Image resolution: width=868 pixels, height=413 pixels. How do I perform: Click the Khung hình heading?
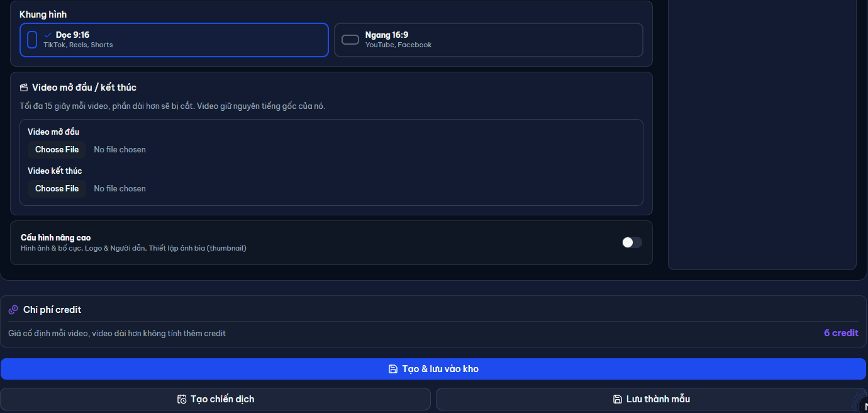tap(43, 14)
